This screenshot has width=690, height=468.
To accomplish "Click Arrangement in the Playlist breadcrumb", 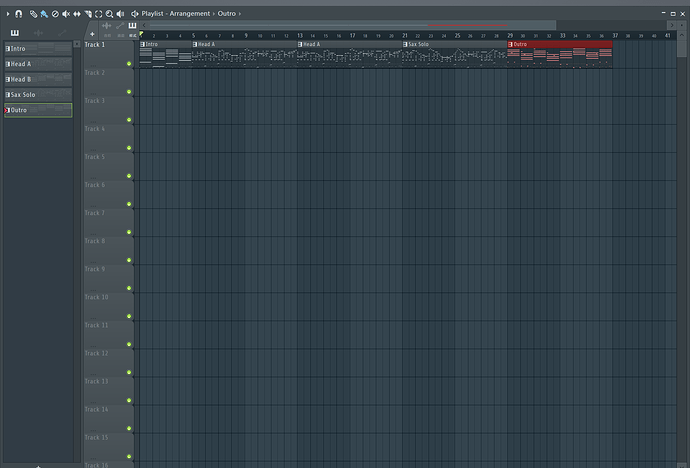I will pos(190,14).
